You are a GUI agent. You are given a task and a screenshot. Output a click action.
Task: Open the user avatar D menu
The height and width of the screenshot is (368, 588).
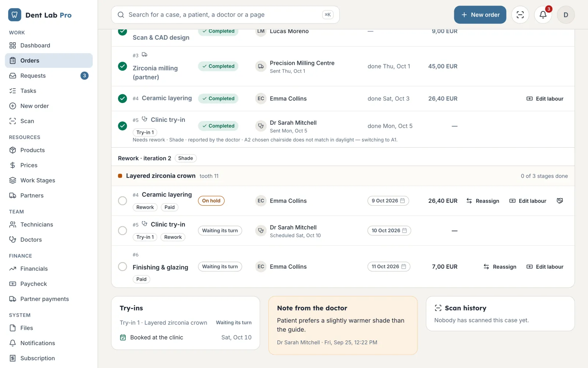click(566, 15)
